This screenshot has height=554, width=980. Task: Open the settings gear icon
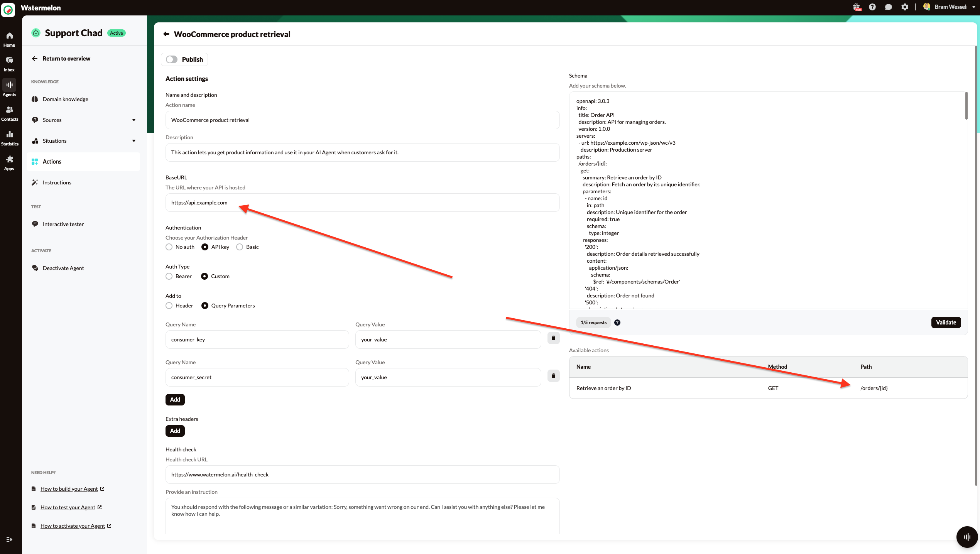coord(905,7)
